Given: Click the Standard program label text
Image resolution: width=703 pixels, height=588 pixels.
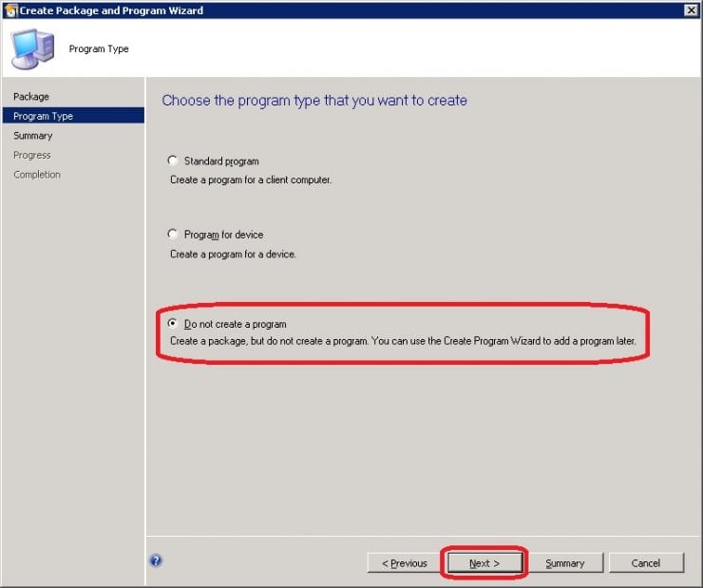Looking at the screenshot, I should click(221, 161).
